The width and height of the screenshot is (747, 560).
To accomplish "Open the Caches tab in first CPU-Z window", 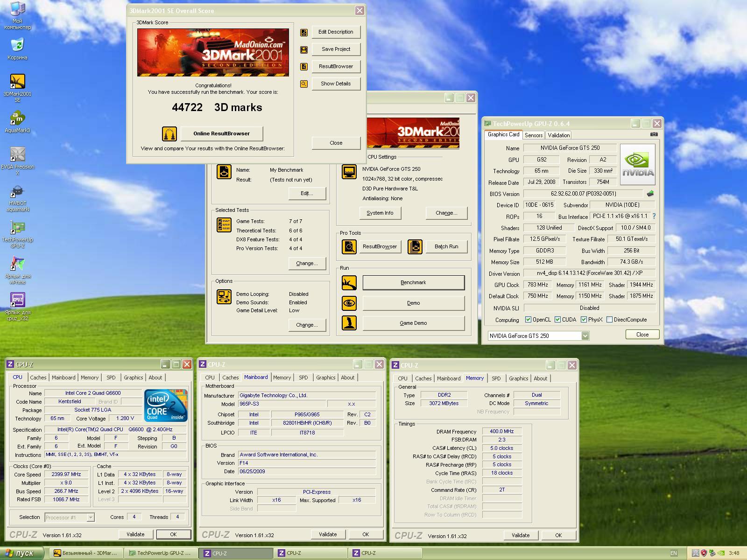I will click(38, 378).
